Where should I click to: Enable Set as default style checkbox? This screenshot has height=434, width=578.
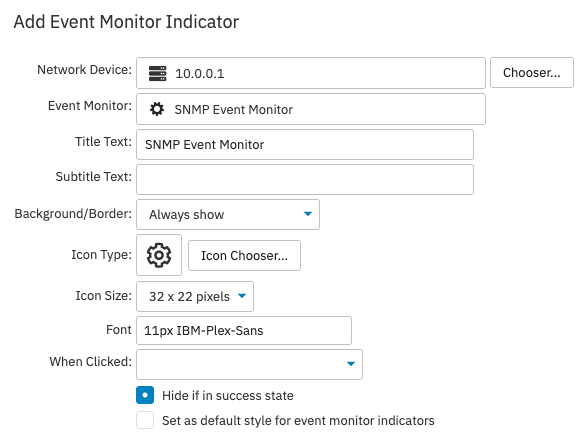[x=145, y=420]
